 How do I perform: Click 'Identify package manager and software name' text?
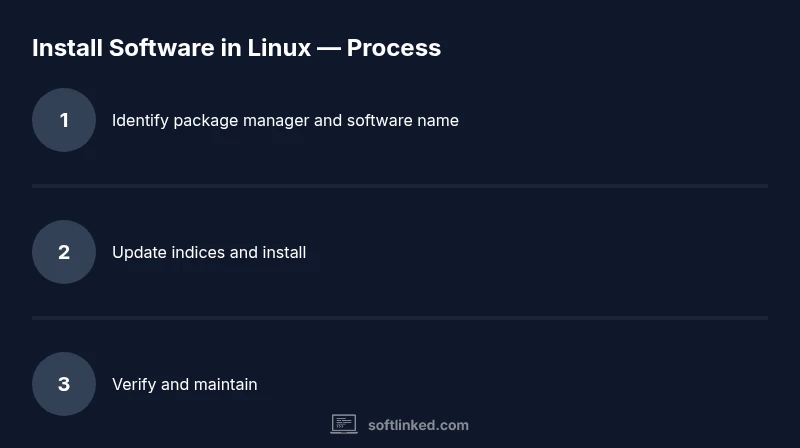(285, 120)
